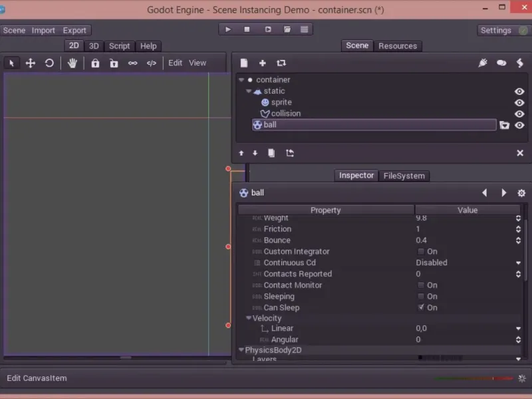The height and width of the screenshot is (399, 532).
Task: Delete the selected node with X
Action: (520, 153)
